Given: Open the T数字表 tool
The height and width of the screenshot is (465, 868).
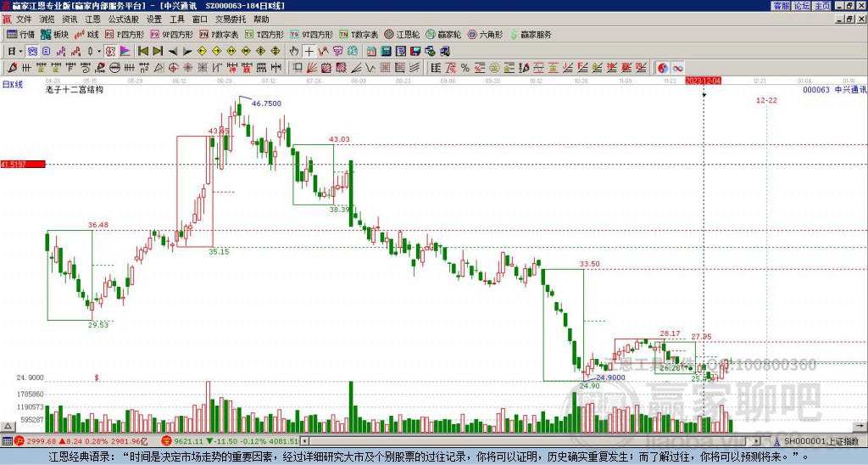Looking at the screenshot, I should (359, 34).
